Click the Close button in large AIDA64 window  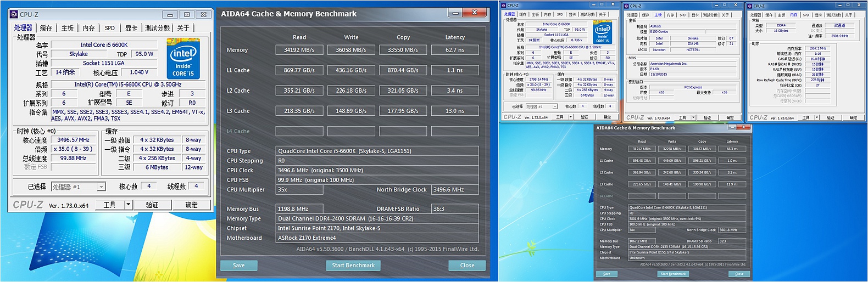467,265
